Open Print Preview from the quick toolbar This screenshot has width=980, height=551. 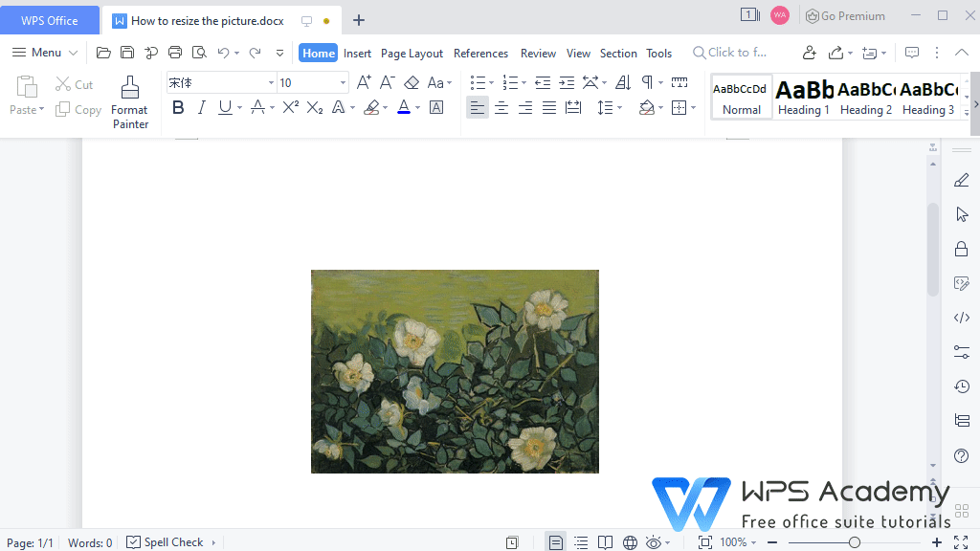pyautogui.click(x=199, y=53)
